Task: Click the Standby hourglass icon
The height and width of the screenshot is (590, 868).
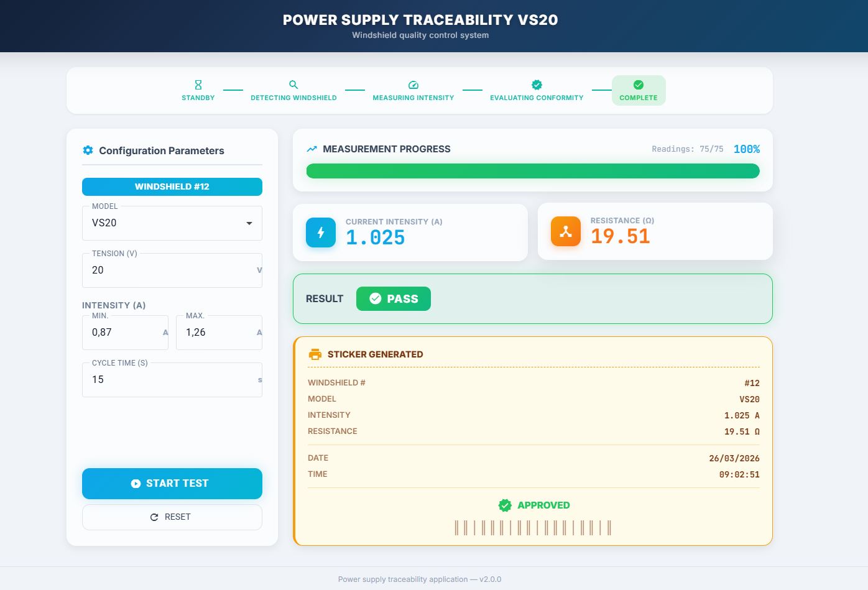Action: click(x=198, y=85)
